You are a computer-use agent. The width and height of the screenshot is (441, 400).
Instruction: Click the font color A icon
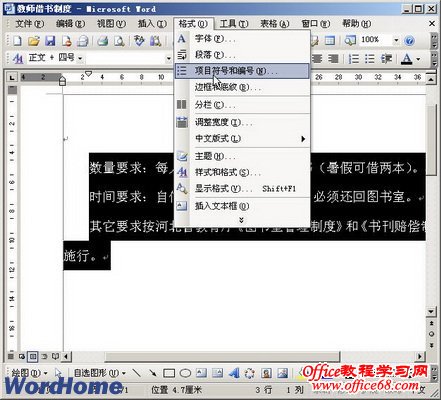(x=406, y=59)
